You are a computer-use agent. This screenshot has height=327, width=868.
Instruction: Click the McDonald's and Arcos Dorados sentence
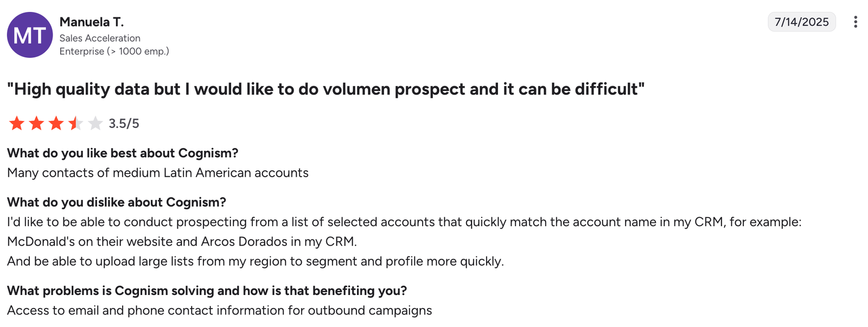pos(182,242)
